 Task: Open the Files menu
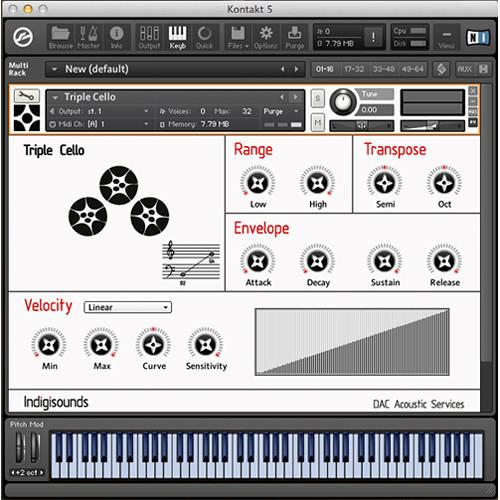point(238,37)
